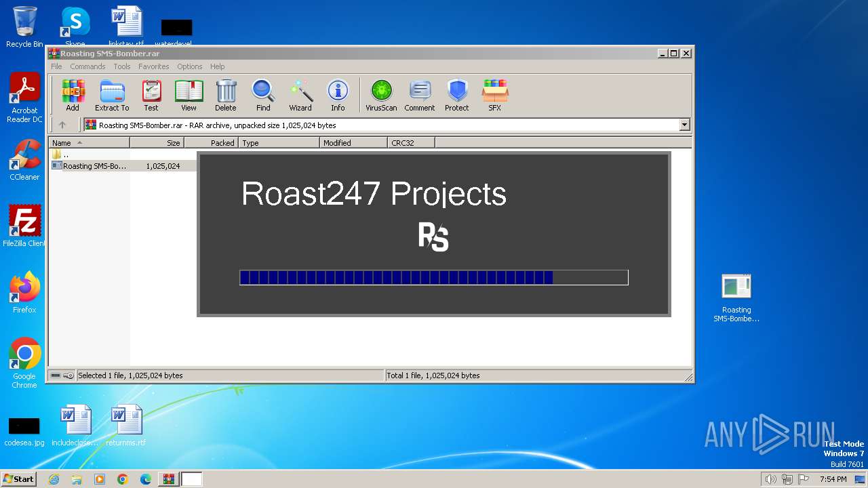Expand the archive path dropdown
Viewport: 868px width, 488px height.
[x=684, y=125]
